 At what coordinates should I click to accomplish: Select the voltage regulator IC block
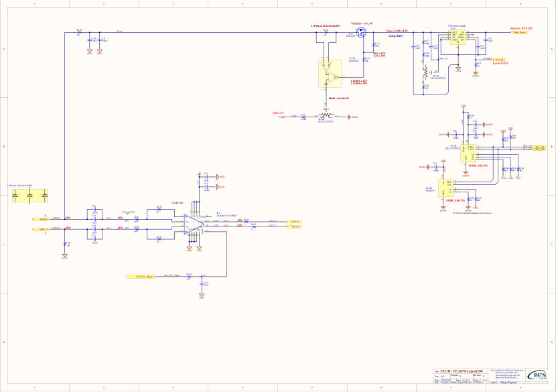(x=458, y=38)
